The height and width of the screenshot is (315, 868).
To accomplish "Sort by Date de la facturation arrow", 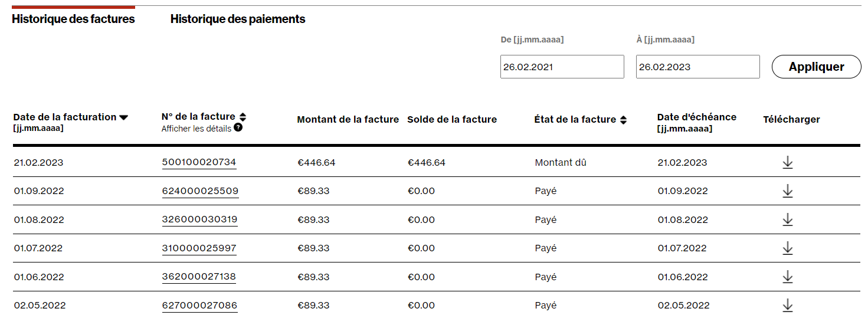I will point(123,117).
